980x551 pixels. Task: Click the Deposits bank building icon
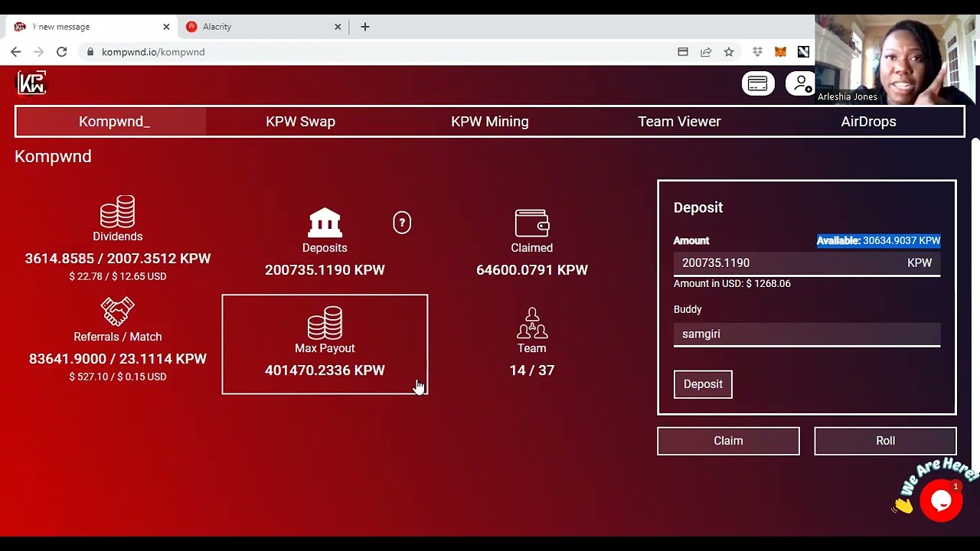point(325,223)
